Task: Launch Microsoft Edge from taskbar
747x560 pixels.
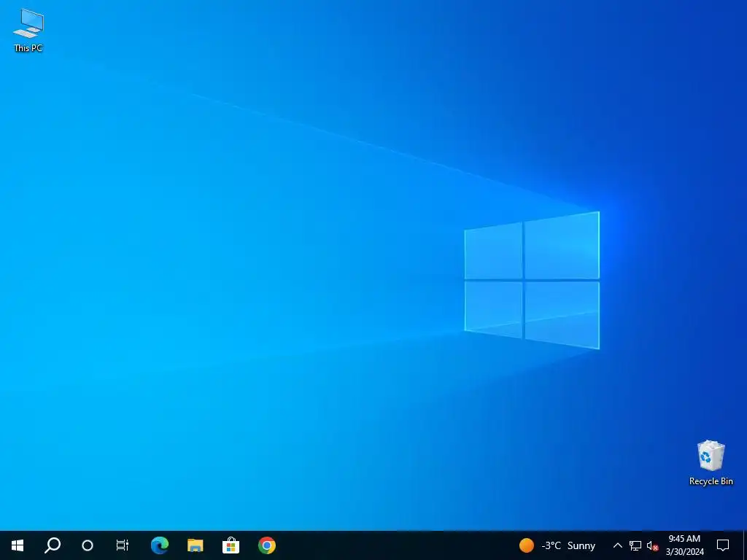Action: point(160,545)
